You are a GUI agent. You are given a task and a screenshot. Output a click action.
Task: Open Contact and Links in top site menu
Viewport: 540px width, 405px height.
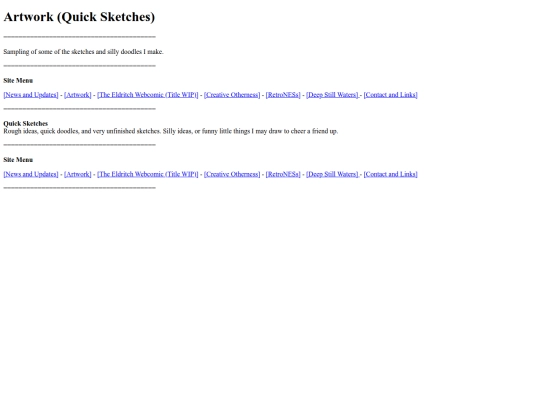click(391, 95)
